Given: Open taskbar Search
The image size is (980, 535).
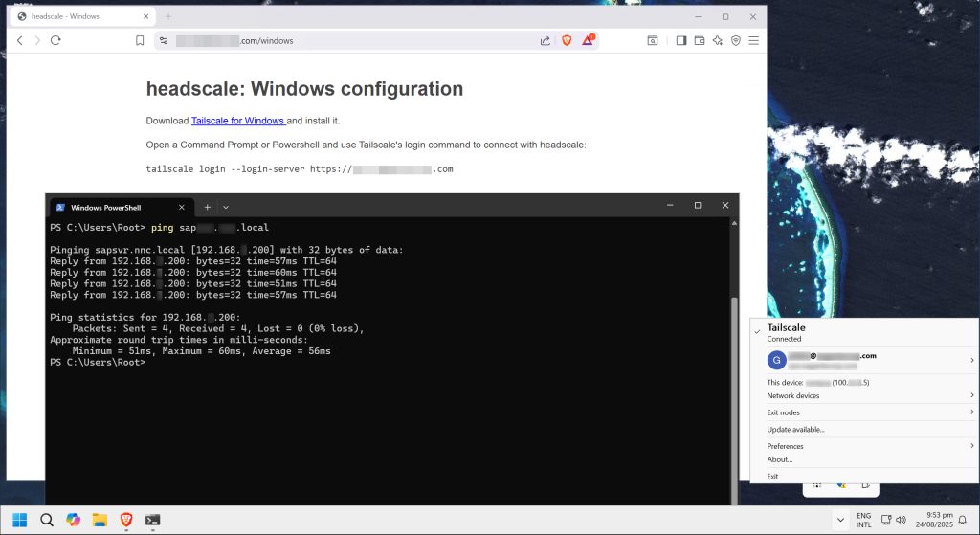Looking at the screenshot, I should (47, 520).
